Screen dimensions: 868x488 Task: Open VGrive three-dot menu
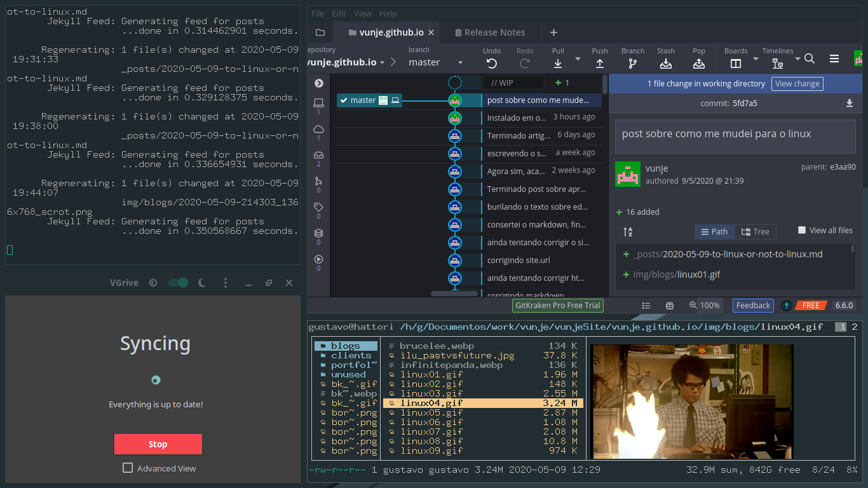point(224,283)
